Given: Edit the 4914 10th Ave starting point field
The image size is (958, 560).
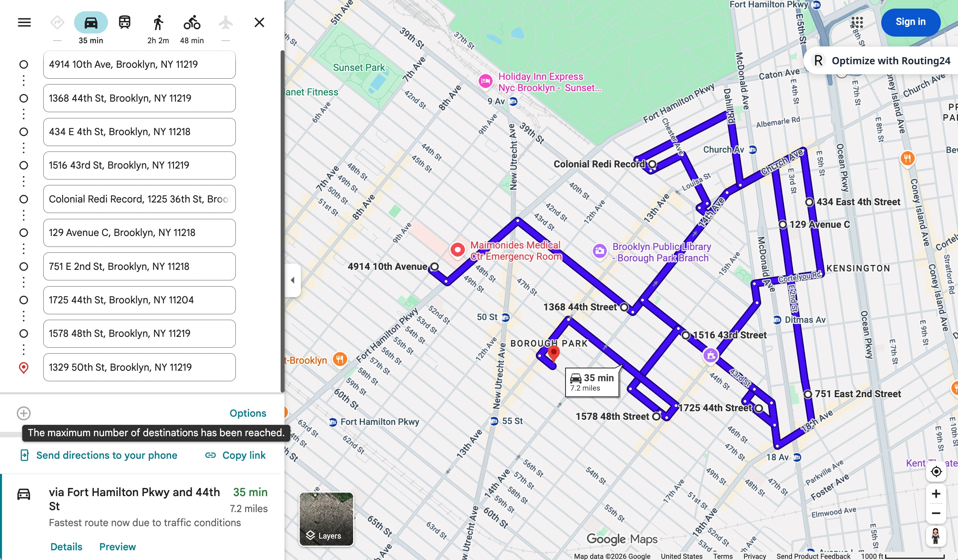Looking at the screenshot, I should (x=139, y=64).
